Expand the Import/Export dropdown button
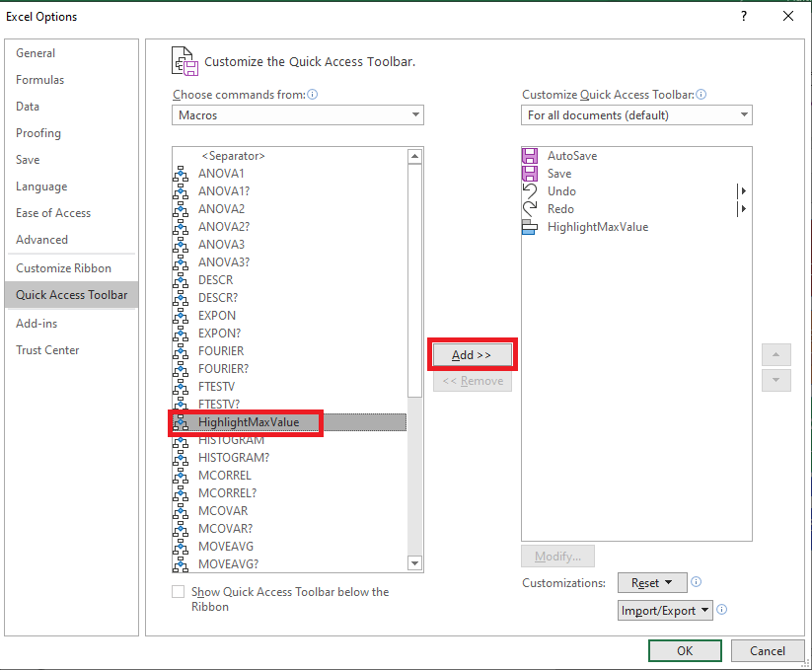Viewport: 812px width, 670px height. pos(665,611)
